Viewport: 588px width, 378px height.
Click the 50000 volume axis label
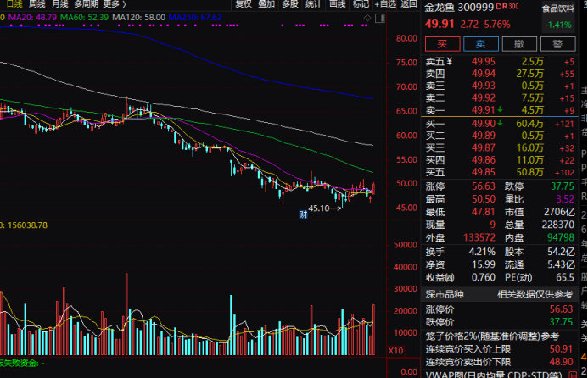[406, 245]
